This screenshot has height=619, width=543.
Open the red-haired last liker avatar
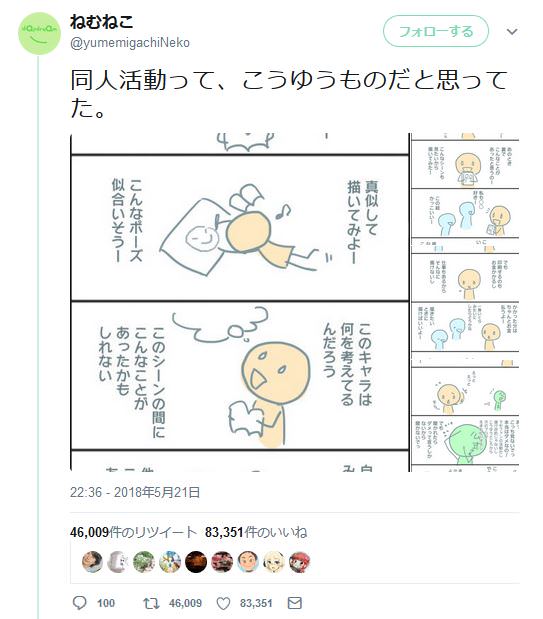pyautogui.click(x=300, y=562)
